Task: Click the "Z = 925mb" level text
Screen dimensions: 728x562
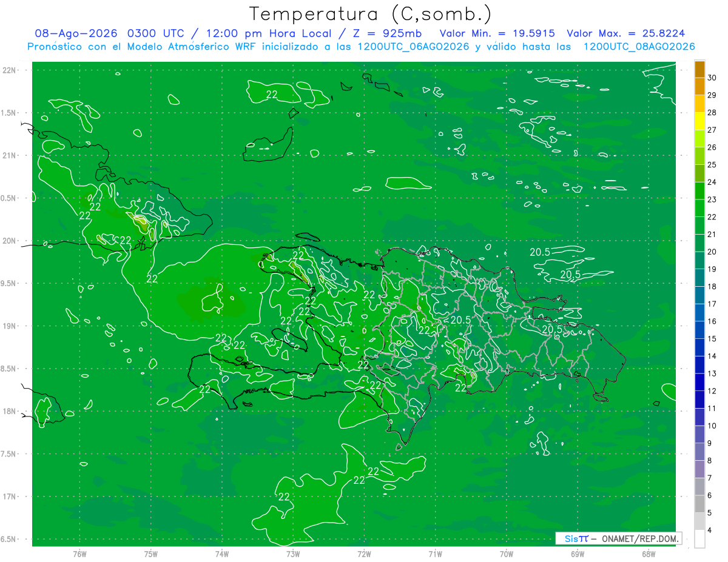Action: [386, 33]
